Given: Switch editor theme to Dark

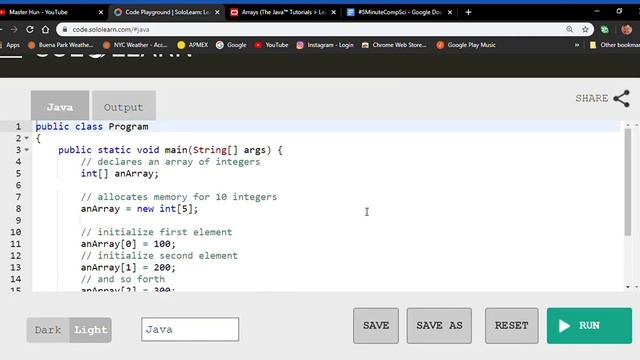Looking at the screenshot, I should pos(48,330).
